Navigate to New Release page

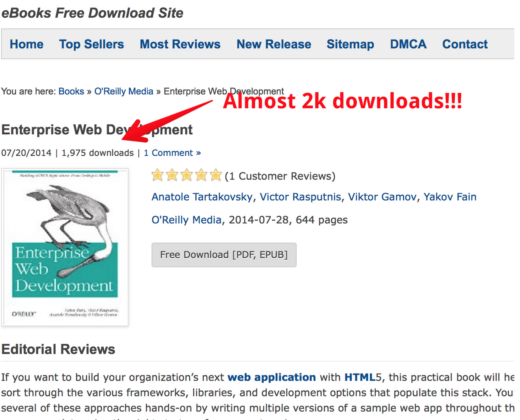point(274,44)
